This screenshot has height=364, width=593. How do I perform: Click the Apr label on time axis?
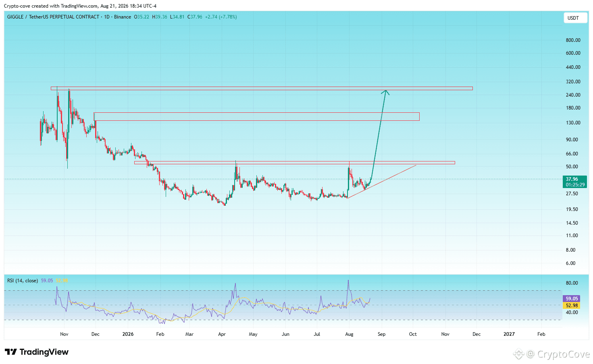click(222, 334)
